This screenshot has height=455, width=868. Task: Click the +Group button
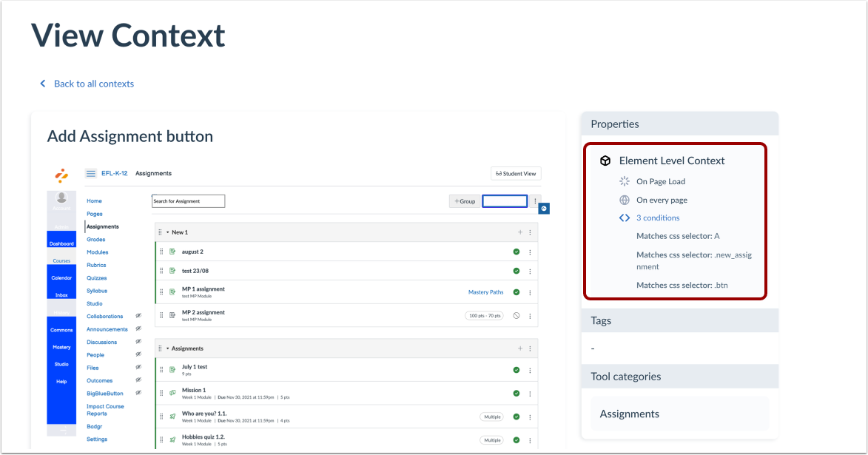click(465, 201)
